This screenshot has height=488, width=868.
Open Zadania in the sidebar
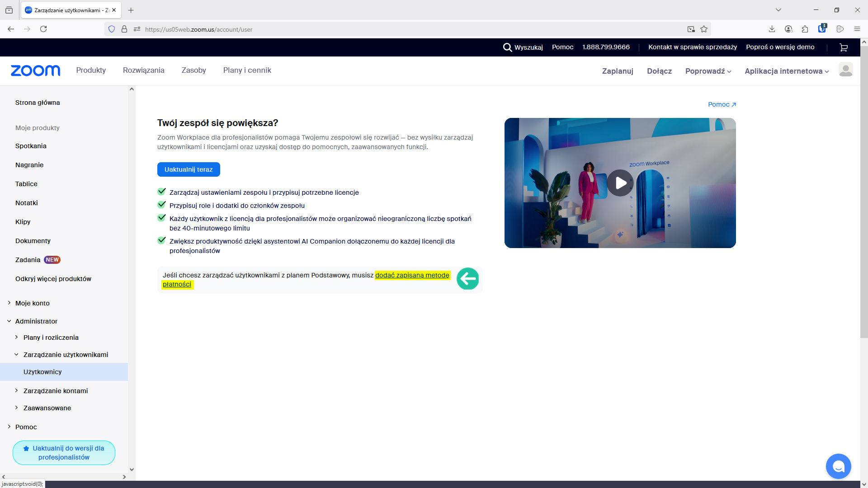coord(28,260)
